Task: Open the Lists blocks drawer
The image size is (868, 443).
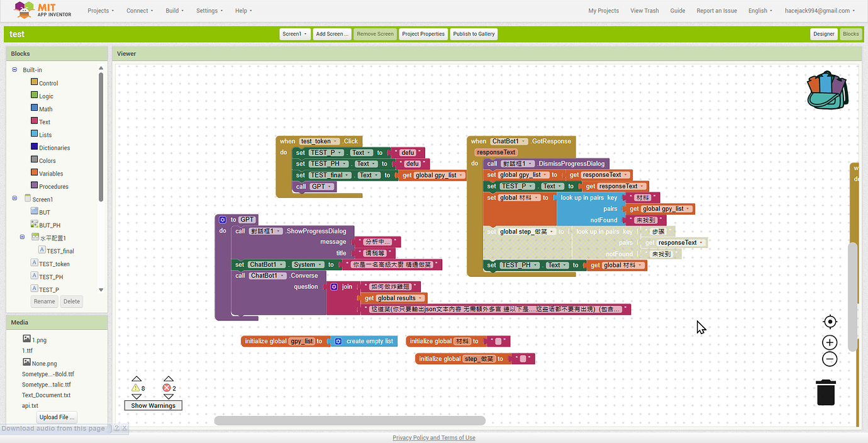Action: (46, 134)
